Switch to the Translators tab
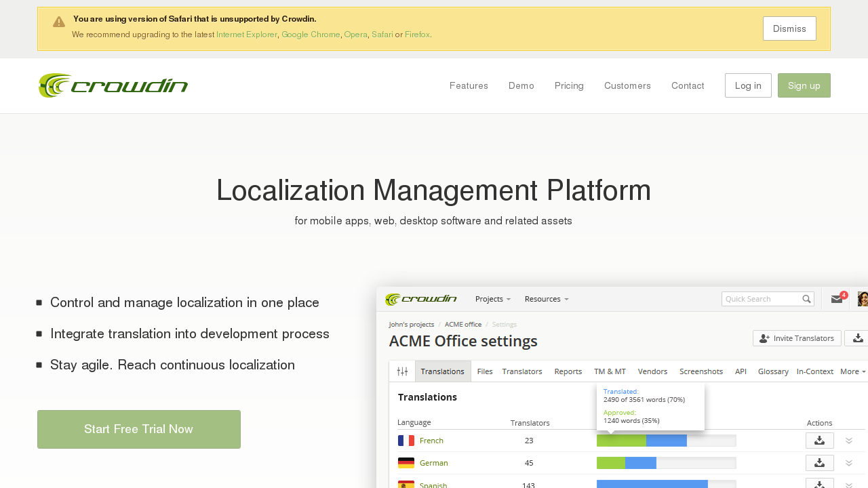868x488 pixels. [x=522, y=371]
